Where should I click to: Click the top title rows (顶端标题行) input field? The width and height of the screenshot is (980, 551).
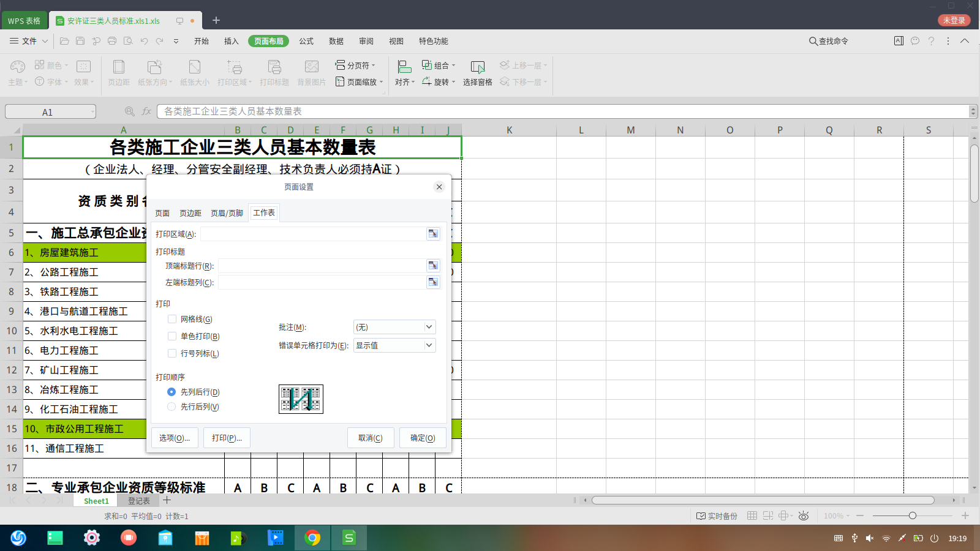[x=322, y=266]
